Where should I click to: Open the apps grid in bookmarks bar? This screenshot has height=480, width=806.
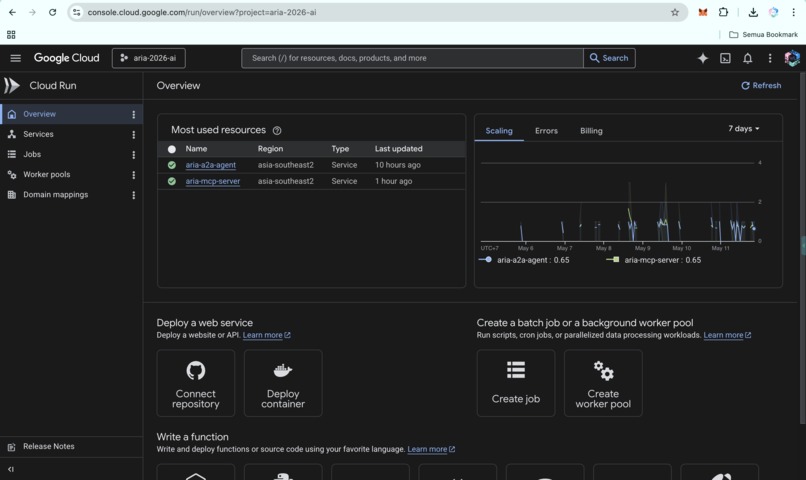point(11,34)
